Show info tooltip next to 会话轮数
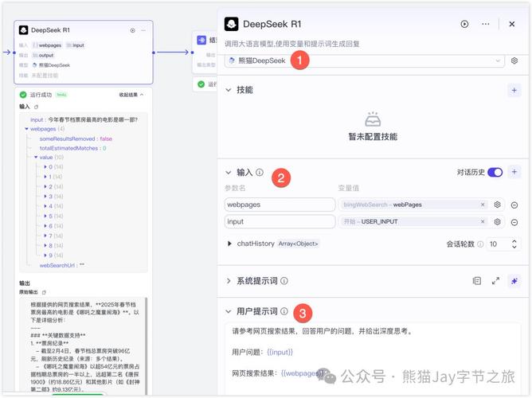 [x=480, y=244]
